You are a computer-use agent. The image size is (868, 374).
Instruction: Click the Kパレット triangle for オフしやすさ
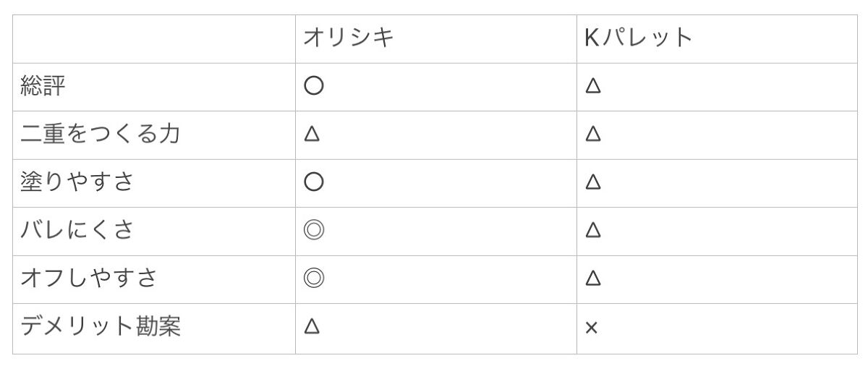(x=593, y=278)
